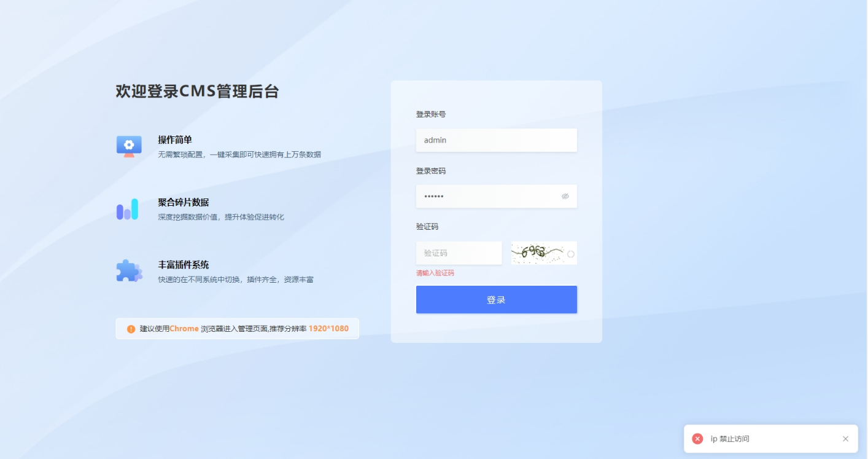Click the puzzle piece icon beside 丰富插件系统
Screen dimensions: 868x459
pos(129,271)
